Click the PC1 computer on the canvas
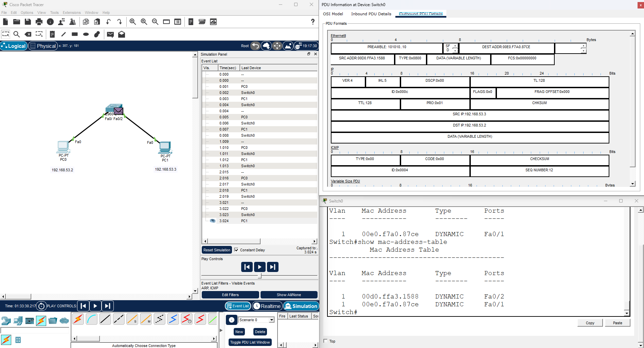Screen dimensions: 644x348 tap(165, 148)
